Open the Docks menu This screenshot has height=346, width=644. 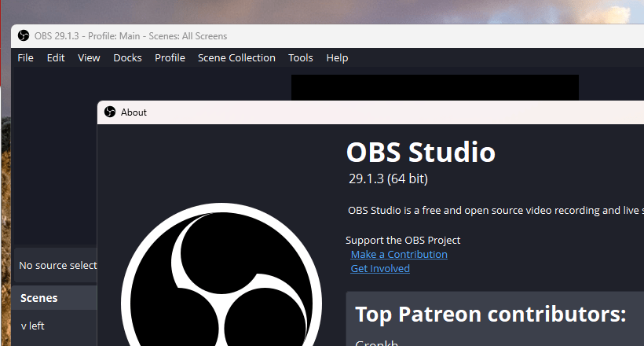[127, 58]
